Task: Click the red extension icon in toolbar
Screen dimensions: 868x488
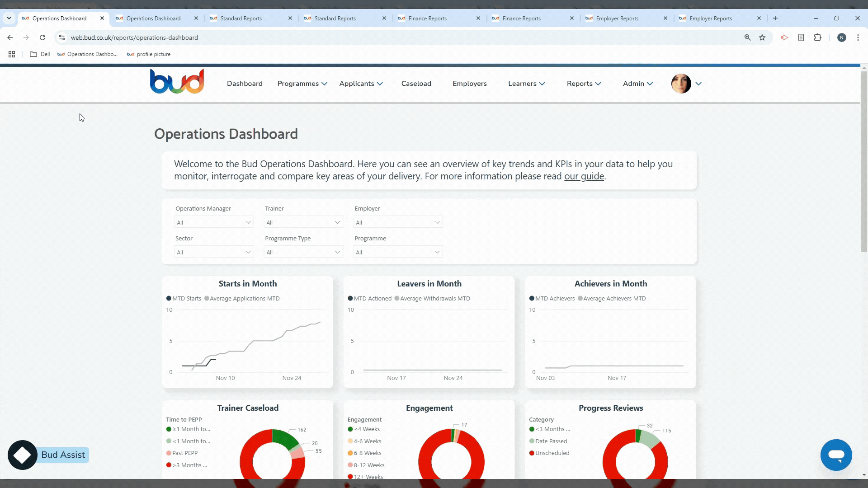Action: 784,38
